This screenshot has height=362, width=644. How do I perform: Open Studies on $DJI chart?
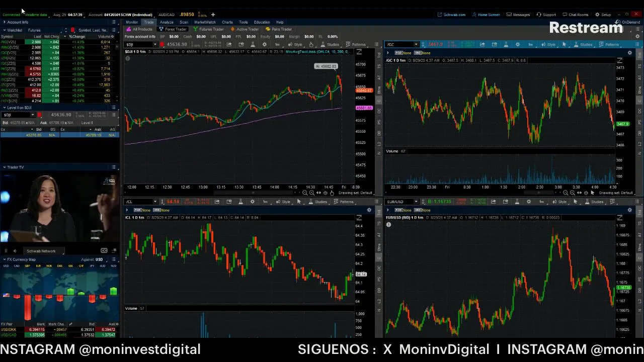330,45
